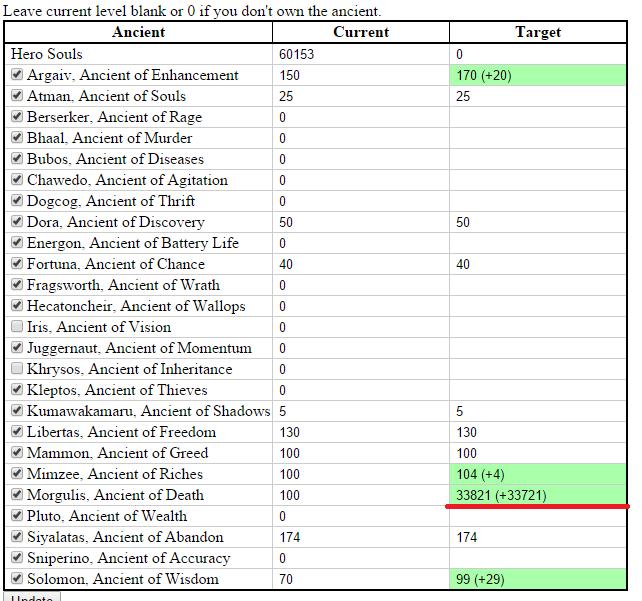Click the Hero Souls row label
Screen dimensions: 642x601
(47, 54)
